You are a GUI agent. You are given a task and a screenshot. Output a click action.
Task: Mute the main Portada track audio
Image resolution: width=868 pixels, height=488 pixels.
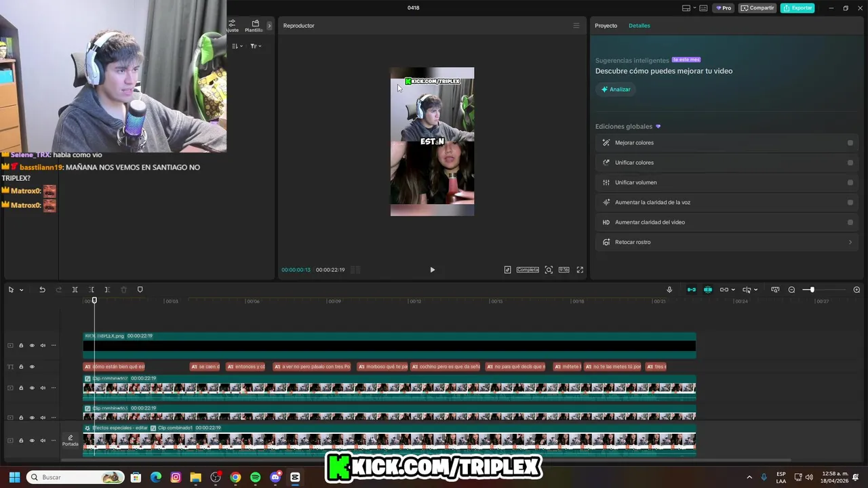pos(43,441)
